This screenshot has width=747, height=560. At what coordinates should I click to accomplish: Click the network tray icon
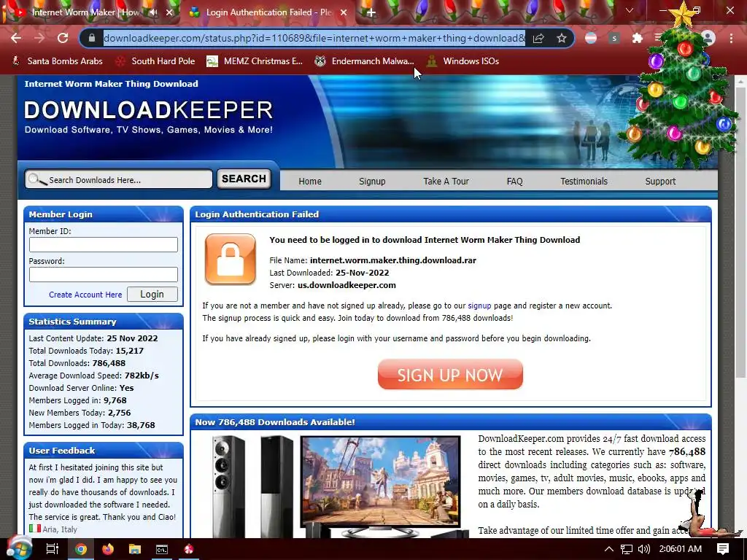[x=627, y=549]
